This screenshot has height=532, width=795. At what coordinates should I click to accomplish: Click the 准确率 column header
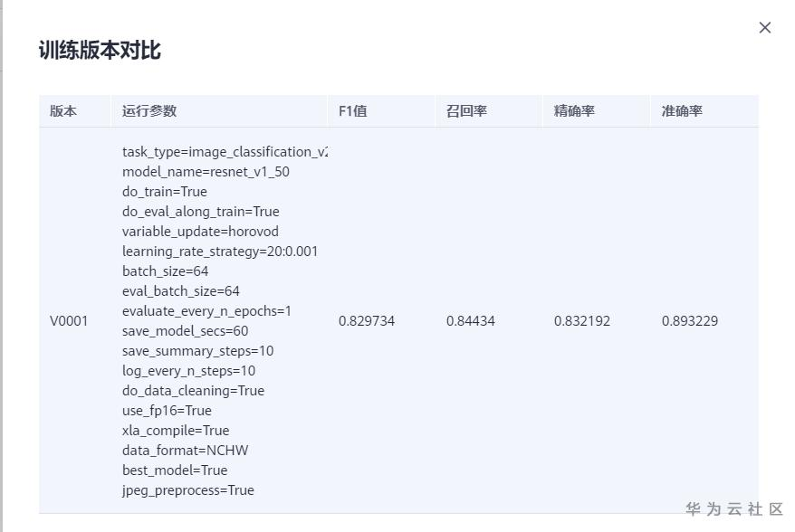[682, 111]
